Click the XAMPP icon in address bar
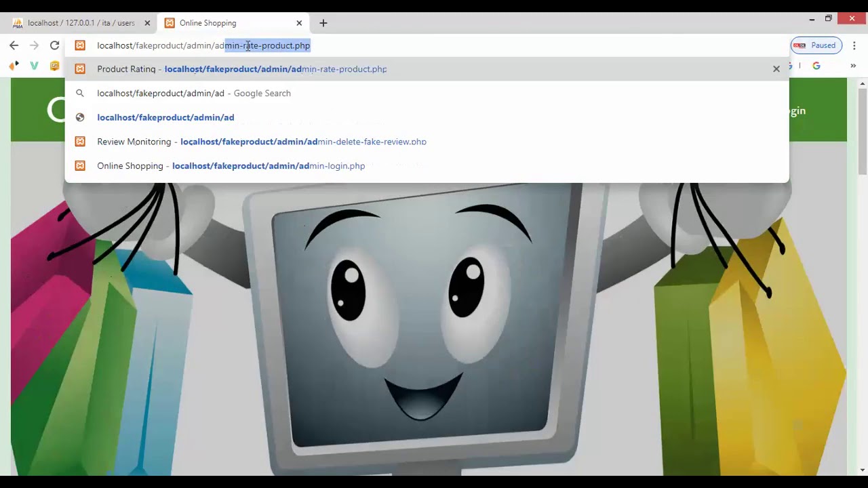 coord(80,45)
